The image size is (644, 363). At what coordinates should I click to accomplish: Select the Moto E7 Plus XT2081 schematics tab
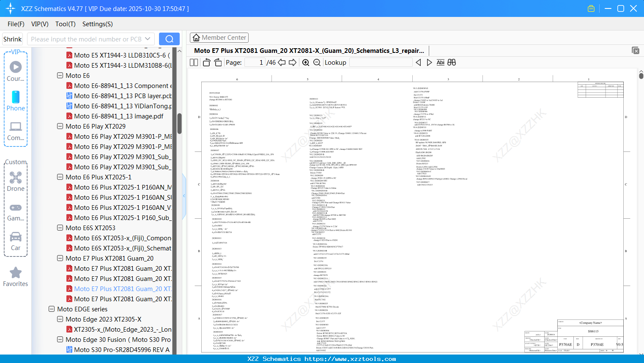click(x=309, y=51)
